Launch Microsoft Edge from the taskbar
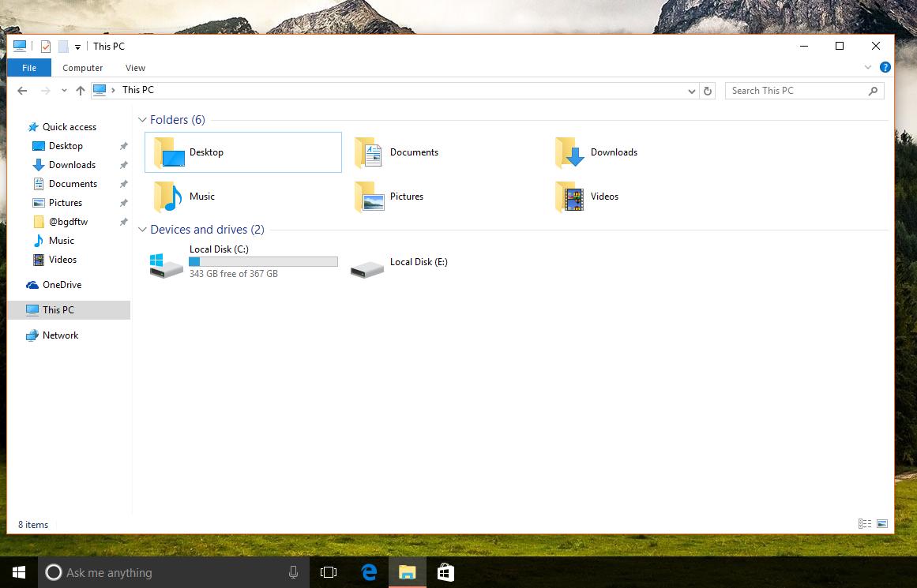917x588 pixels. [x=368, y=572]
